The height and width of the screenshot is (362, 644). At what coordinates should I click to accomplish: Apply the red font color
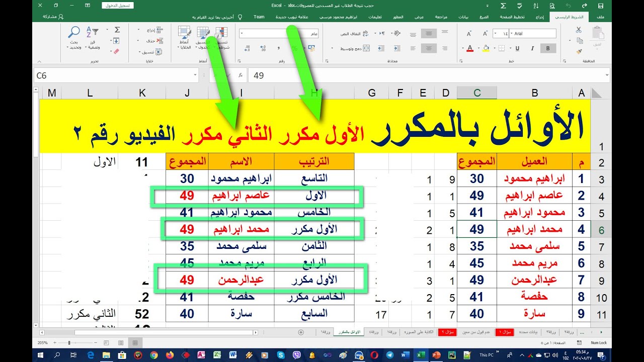pyautogui.click(x=470, y=48)
